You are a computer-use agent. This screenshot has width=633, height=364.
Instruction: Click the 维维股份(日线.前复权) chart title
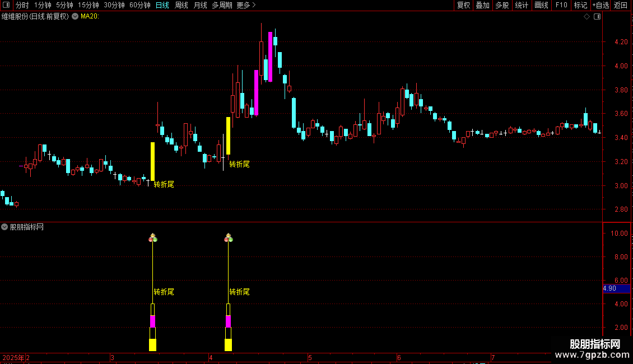(35, 17)
